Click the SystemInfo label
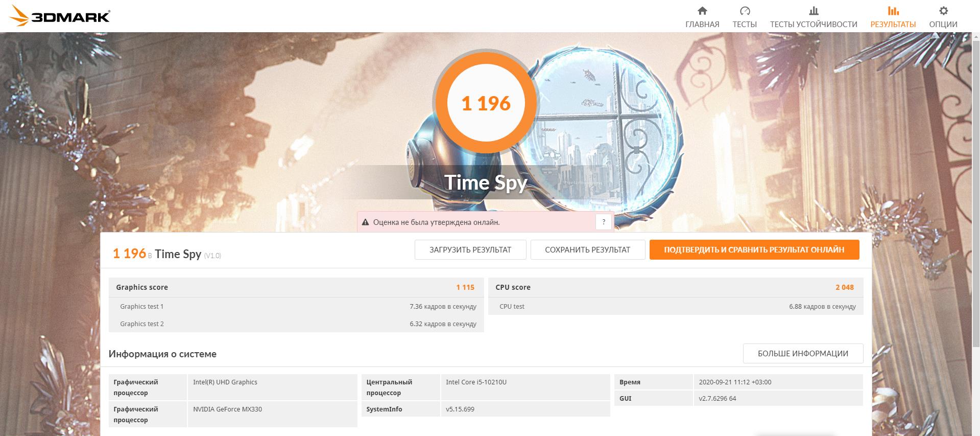The image size is (980, 436). tap(384, 409)
